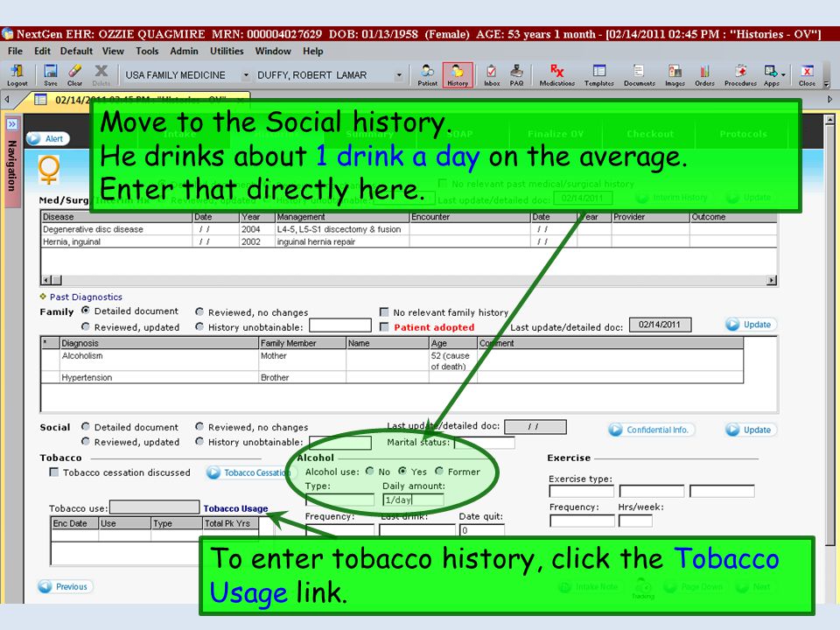Check the Patient adopted checkbox
The image size is (840, 630).
tap(384, 326)
